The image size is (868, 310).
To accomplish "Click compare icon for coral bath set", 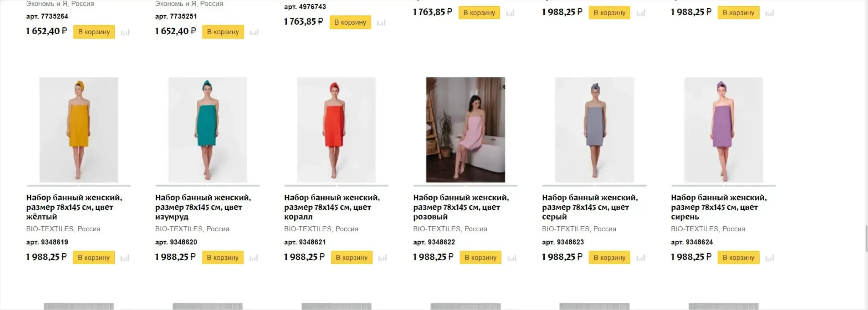I will pos(382,258).
